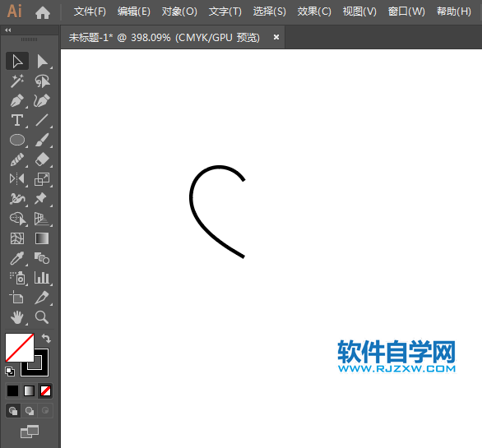482x448 pixels.
Task: Select the Direct Selection tool
Action: tap(42, 61)
